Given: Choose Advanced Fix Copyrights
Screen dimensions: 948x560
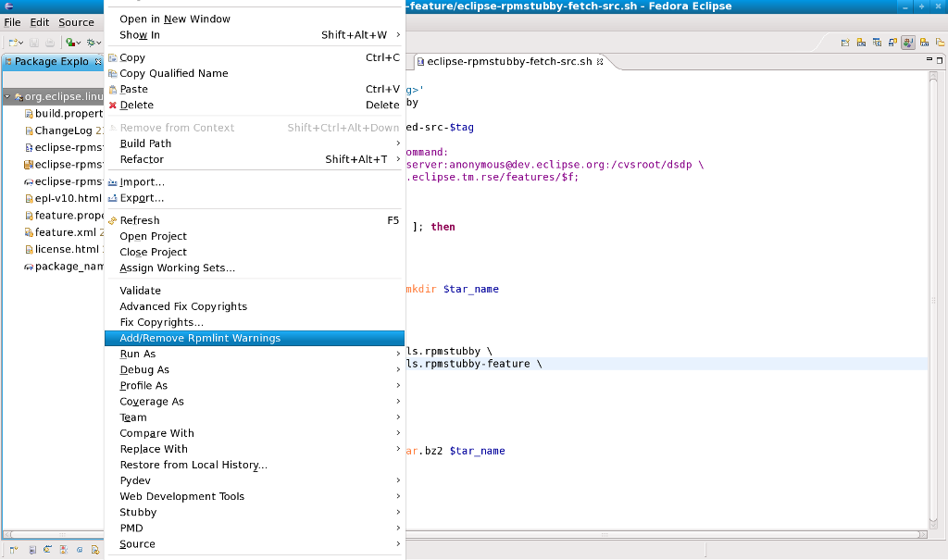Looking at the screenshot, I should (x=255, y=306).
